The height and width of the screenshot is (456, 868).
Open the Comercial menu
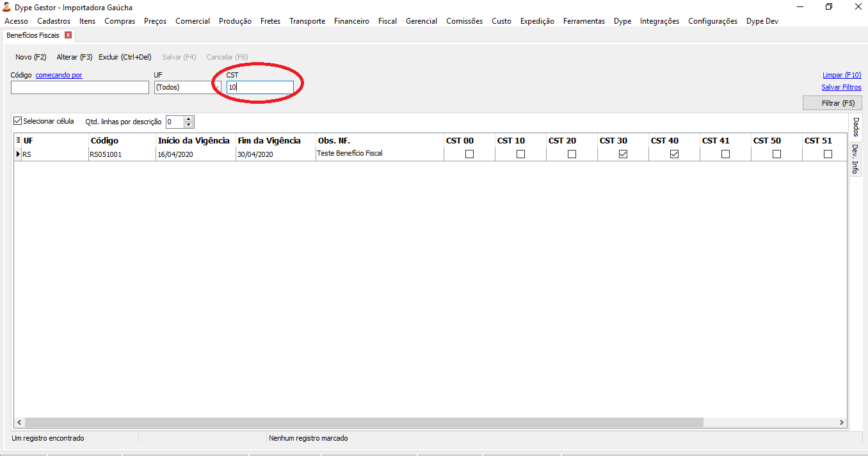(x=193, y=21)
